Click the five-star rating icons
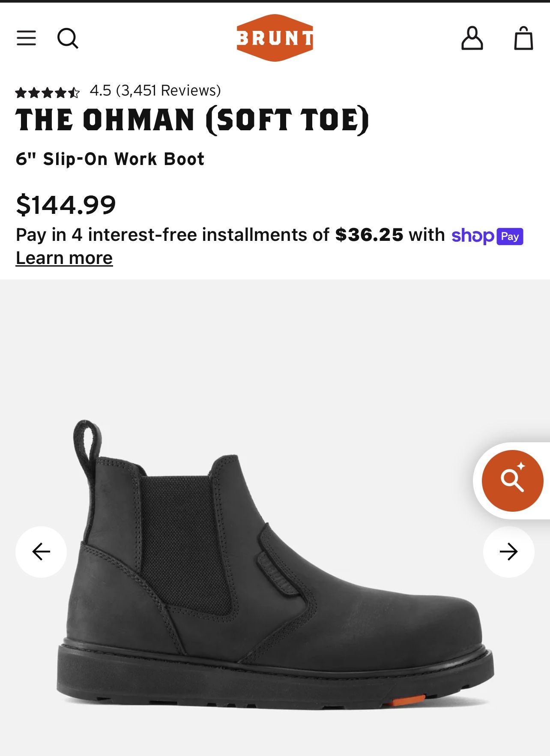Image resolution: width=550 pixels, height=756 pixels. click(x=48, y=92)
